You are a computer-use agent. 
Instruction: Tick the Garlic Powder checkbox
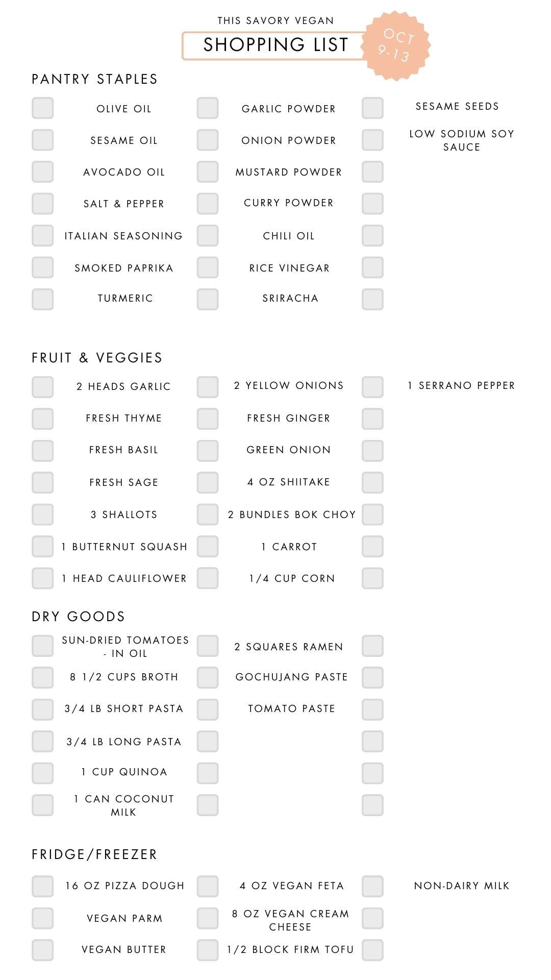[208, 108]
